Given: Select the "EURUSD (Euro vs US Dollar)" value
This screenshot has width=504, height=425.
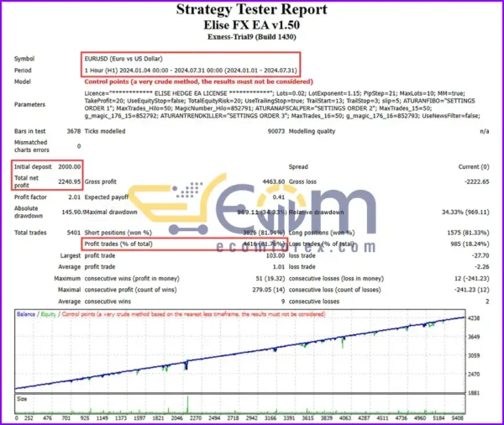Looking at the screenshot, I should point(123,59).
